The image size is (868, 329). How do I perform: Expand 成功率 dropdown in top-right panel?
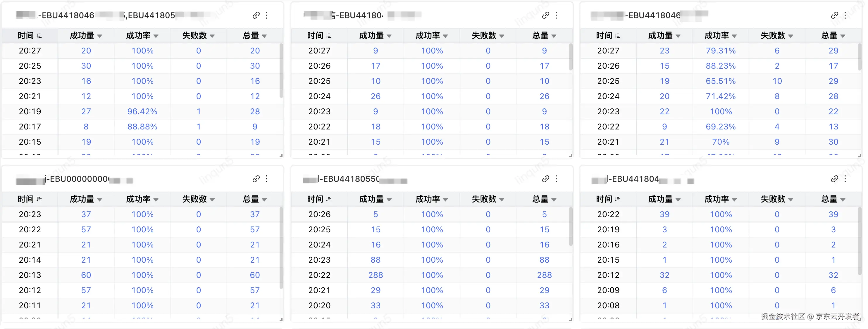(735, 36)
